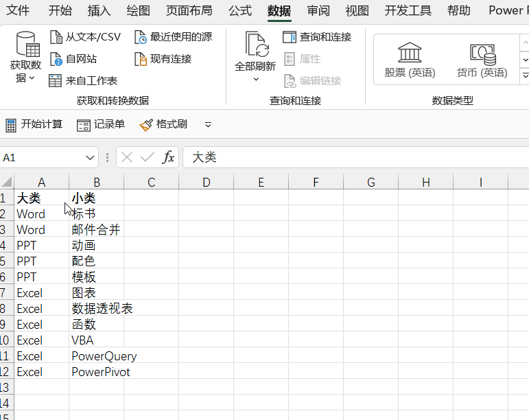Viewport: 529px width, 420px height.
Task: Click cell with 动画
Action: click(97, 245)
